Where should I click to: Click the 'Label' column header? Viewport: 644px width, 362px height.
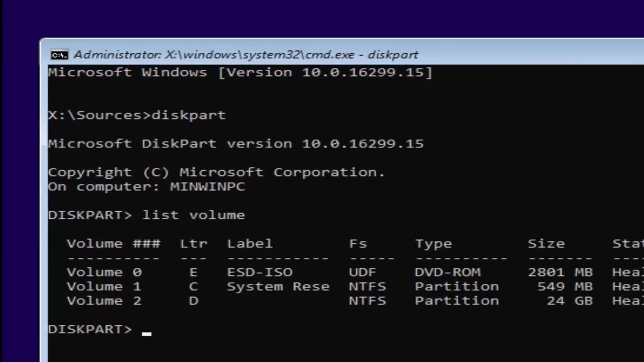250,243
